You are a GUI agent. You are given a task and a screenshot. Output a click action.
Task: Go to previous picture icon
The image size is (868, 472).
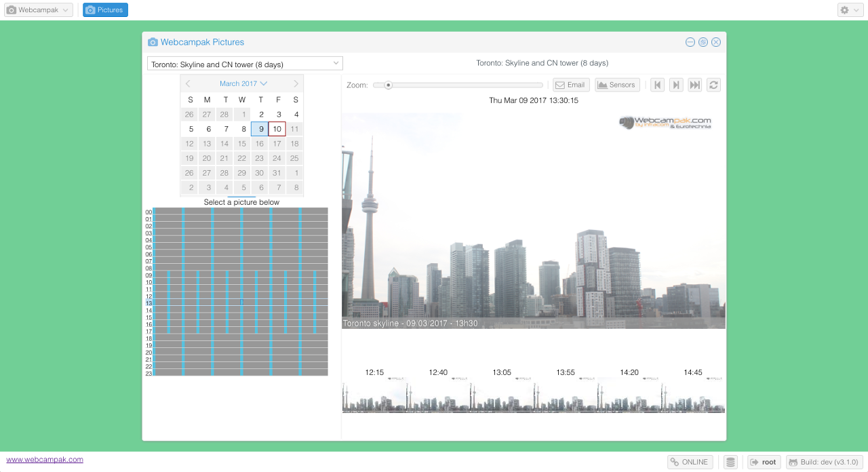point(657,85)
